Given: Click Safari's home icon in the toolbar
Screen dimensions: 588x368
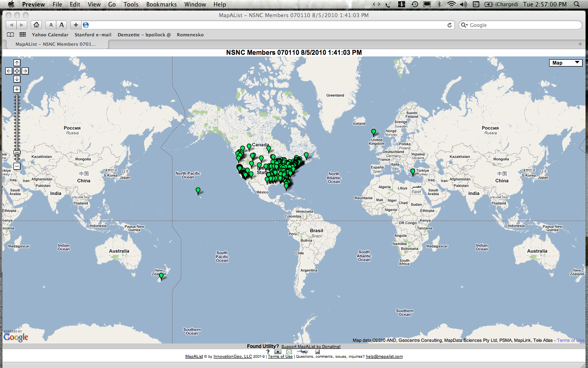Looking at the screenshot, I should [36, 25].
